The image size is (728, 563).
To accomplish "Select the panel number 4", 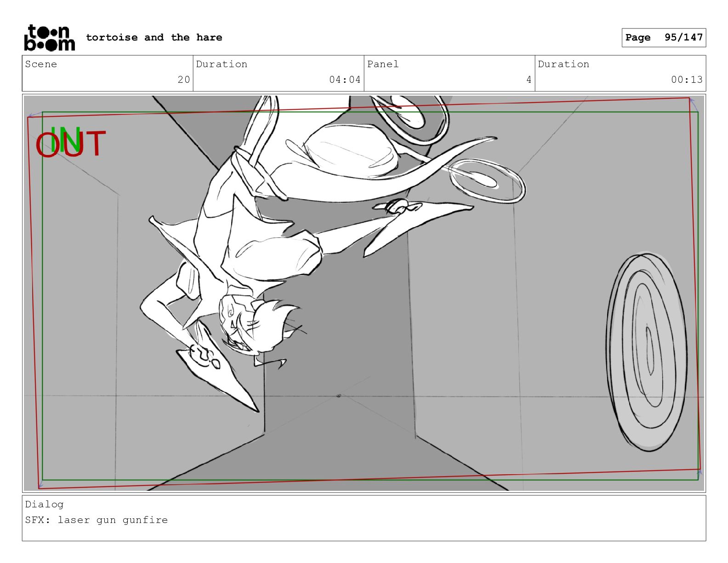I will click(529, 80).
